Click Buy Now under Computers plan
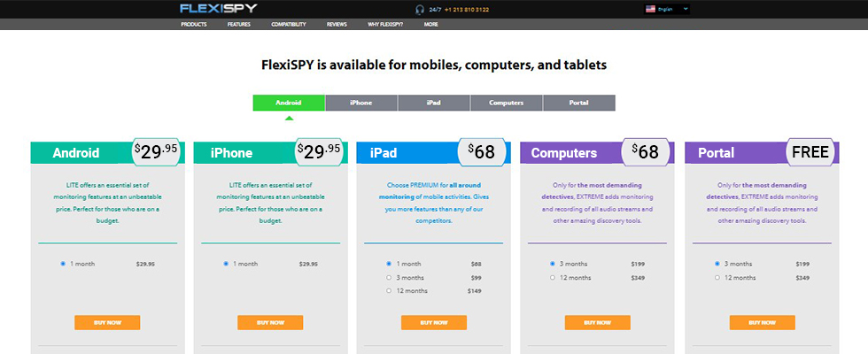The height and width of the screenshot is (354, 868). (x=597, y=322)
